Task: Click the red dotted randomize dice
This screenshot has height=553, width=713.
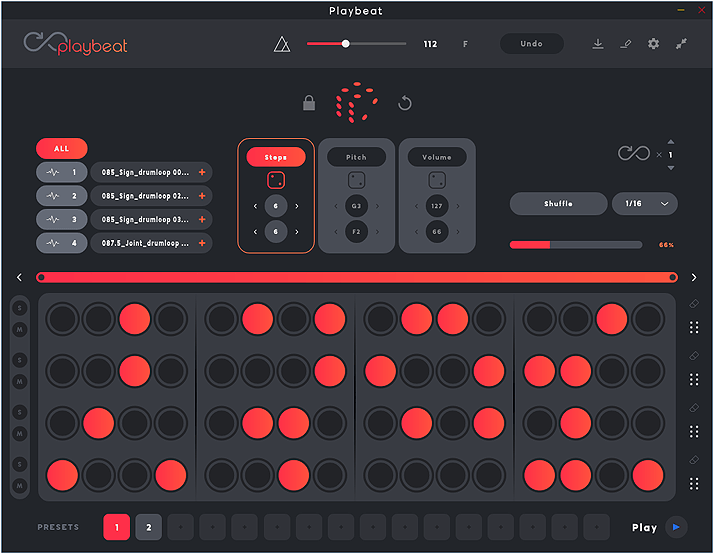Action: click(x=356, y=102)
